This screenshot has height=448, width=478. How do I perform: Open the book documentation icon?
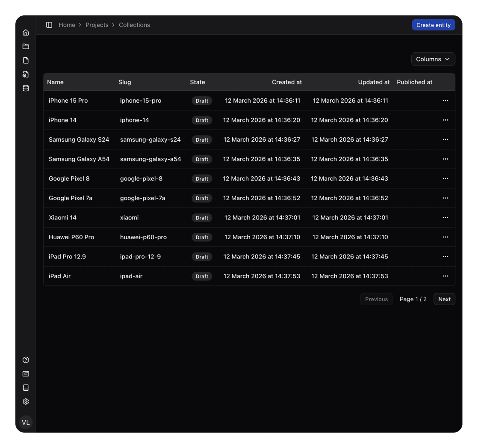coord(26,388)
